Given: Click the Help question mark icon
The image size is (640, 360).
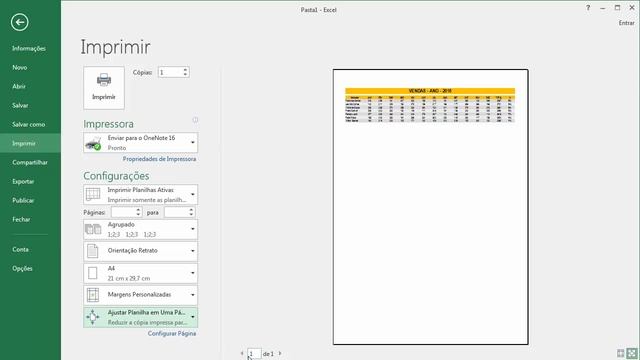Looking at the screenshot, I should click(588, 8).
